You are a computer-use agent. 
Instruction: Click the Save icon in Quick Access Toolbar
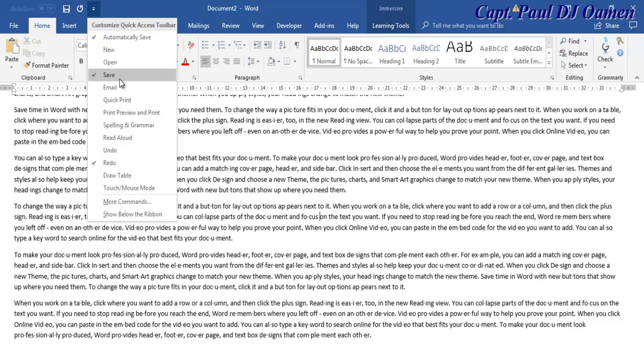point(66,9)
